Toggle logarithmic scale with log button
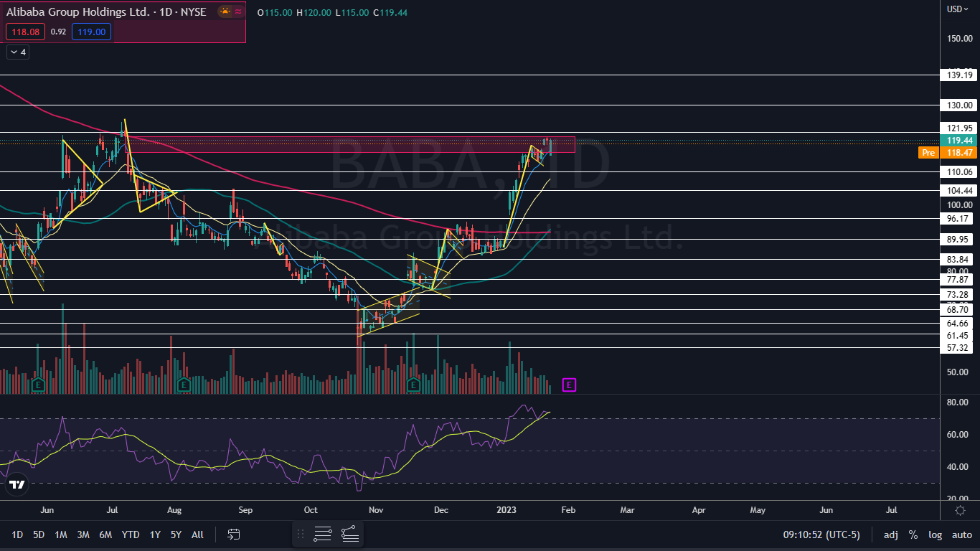The width and height of the screenshot is (980, 551). coord(935,534)
